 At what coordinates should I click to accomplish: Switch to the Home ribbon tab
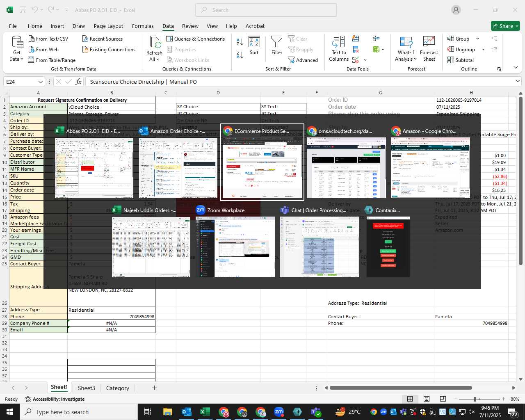tap(35, 26)
